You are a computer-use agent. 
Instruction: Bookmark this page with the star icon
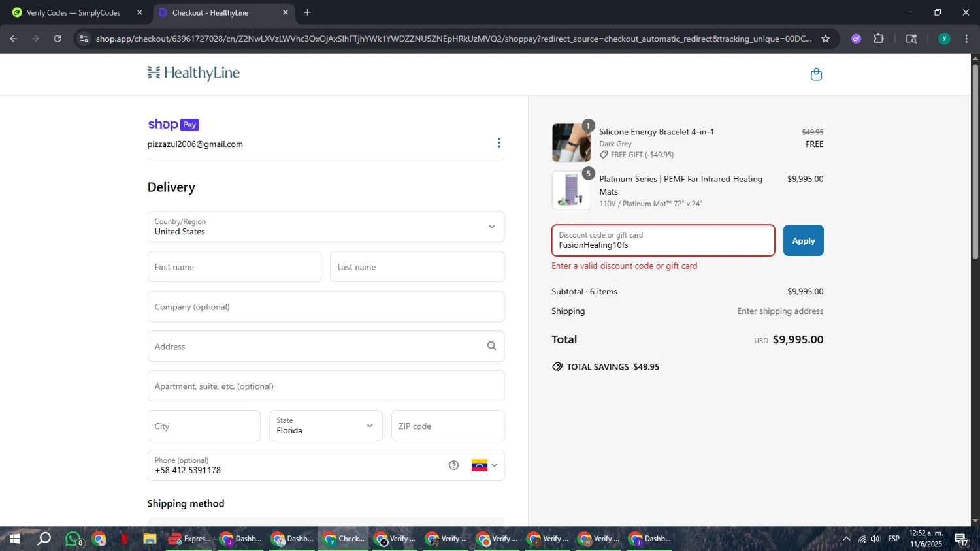coord(825,39)
